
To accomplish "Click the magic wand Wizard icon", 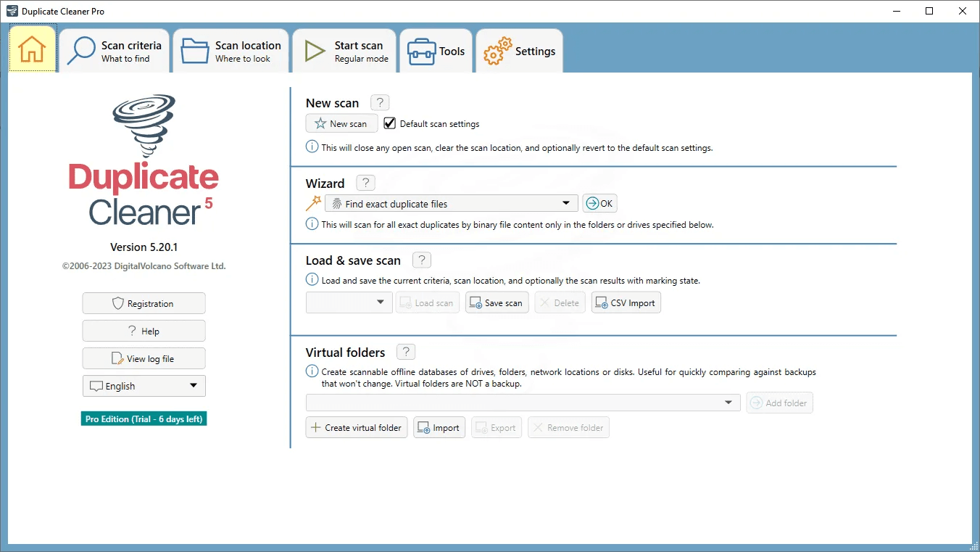I will pyautogui.click(x=313, y=204).
